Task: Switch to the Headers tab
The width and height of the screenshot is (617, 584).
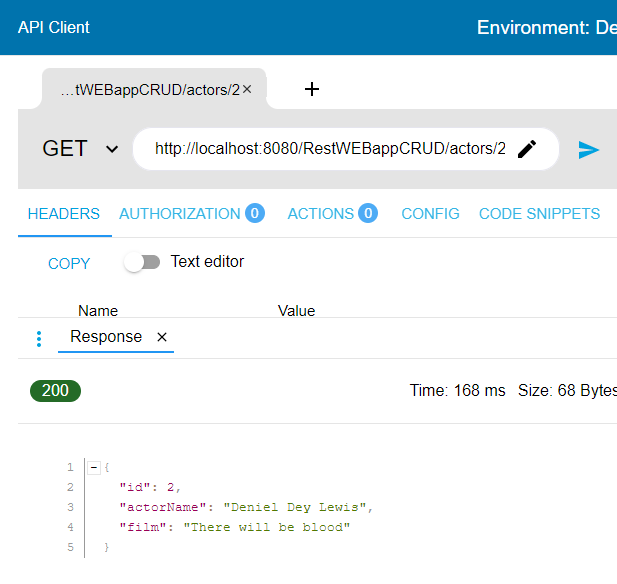Action: coord(64,214)
